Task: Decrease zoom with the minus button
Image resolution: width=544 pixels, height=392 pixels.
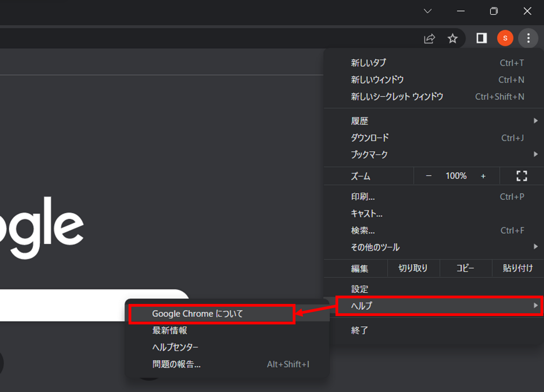Action: coord(428,176)
